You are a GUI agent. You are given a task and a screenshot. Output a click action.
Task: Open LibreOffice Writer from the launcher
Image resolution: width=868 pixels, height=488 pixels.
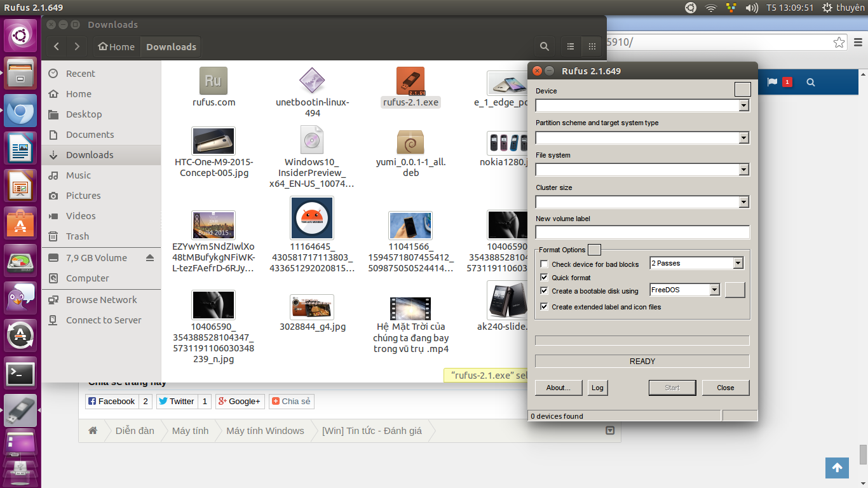point(21,149)
